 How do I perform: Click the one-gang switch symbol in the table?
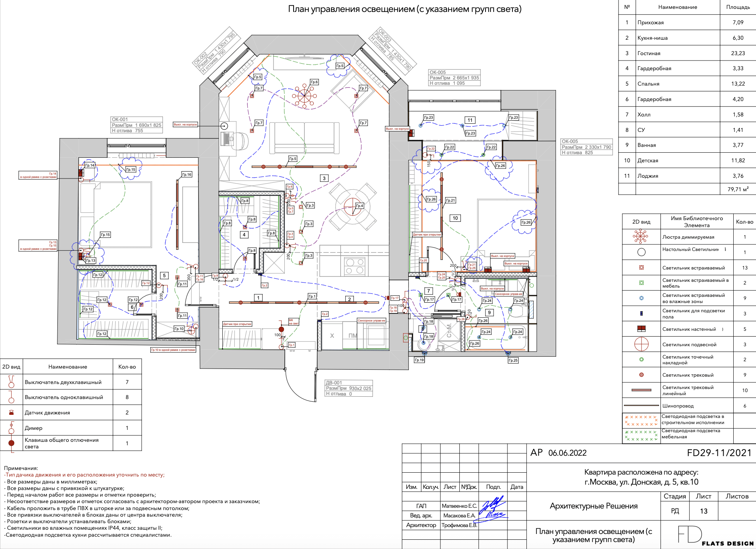(x=11, y=397)
